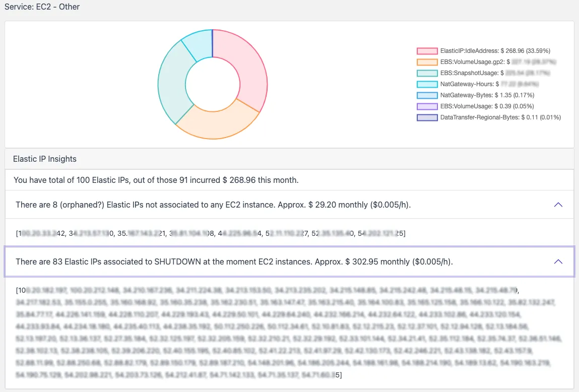The height and width of the screenshot is (392, 579).
Task: Click 'Elastic IP Insights' heading
Action: (45, 159)
